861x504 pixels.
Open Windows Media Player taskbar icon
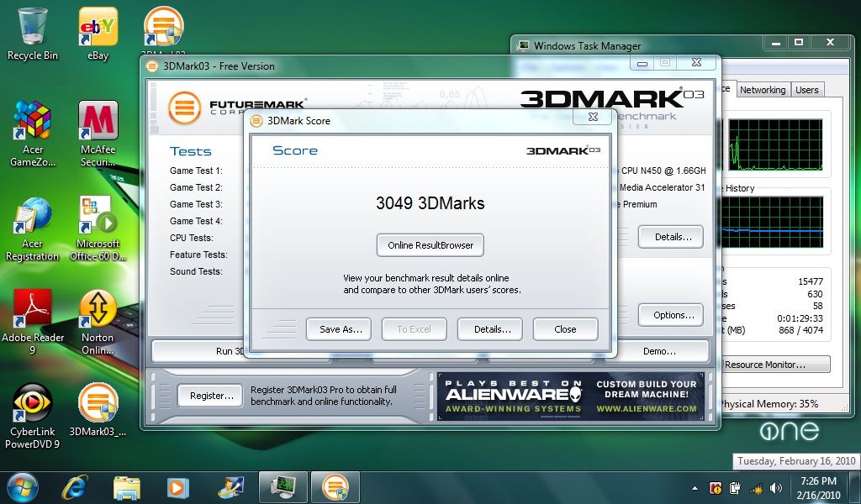[x=178, y=487]
